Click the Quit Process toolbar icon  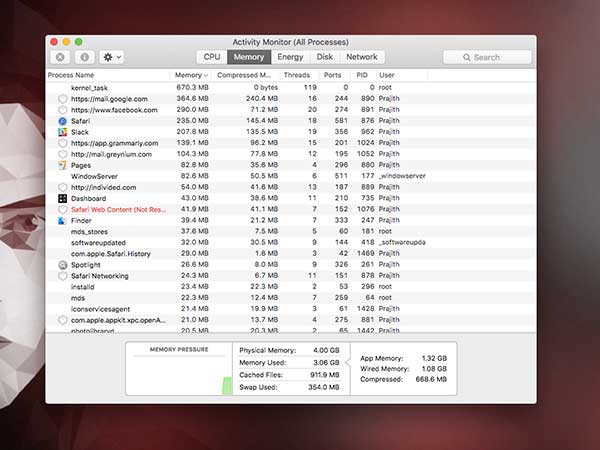point(60,57)
